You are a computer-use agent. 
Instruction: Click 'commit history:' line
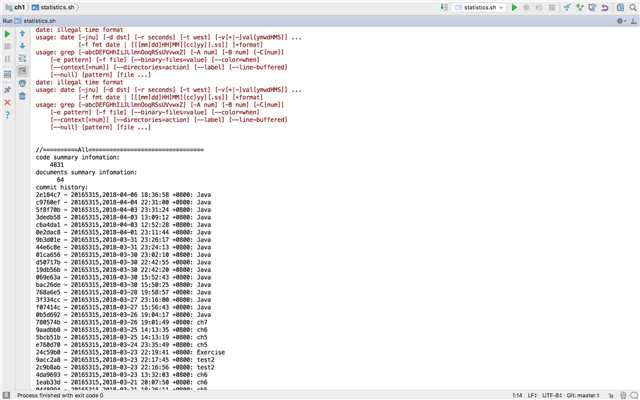[62, 187]
